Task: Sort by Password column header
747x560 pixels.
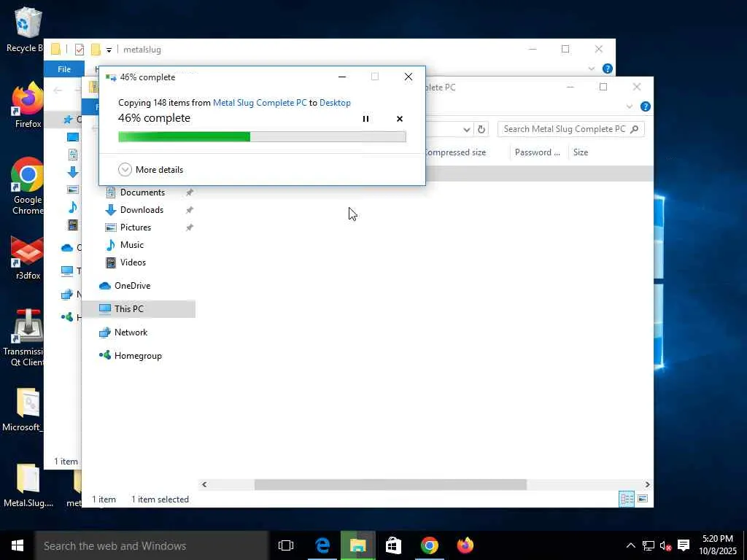Action: [538, 152]
